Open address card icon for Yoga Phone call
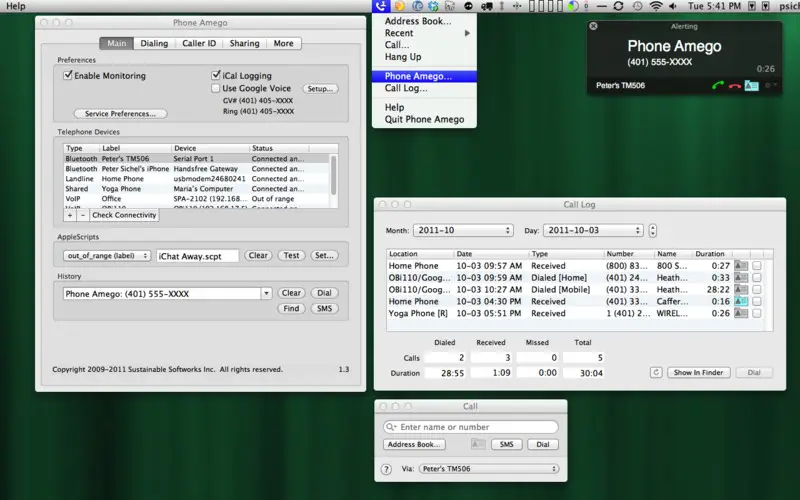The height and width of the screenshot is (500, 800). (x=741, y=313)
